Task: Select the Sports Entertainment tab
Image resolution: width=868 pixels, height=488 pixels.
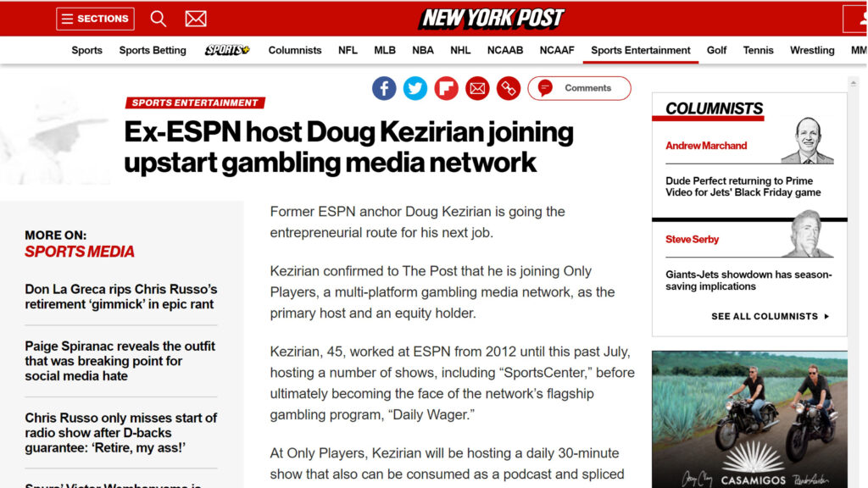Action: click(x=641, y=50)
